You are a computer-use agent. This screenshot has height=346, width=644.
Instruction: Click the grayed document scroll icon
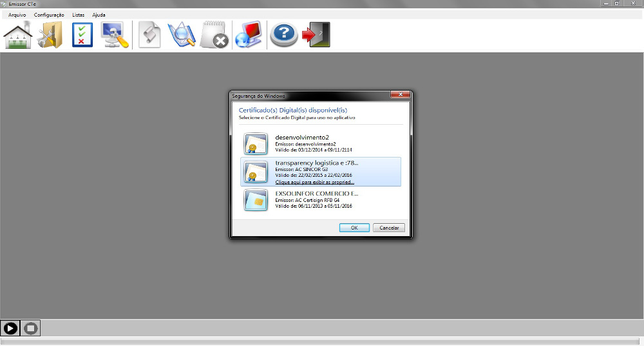[149, 35]
